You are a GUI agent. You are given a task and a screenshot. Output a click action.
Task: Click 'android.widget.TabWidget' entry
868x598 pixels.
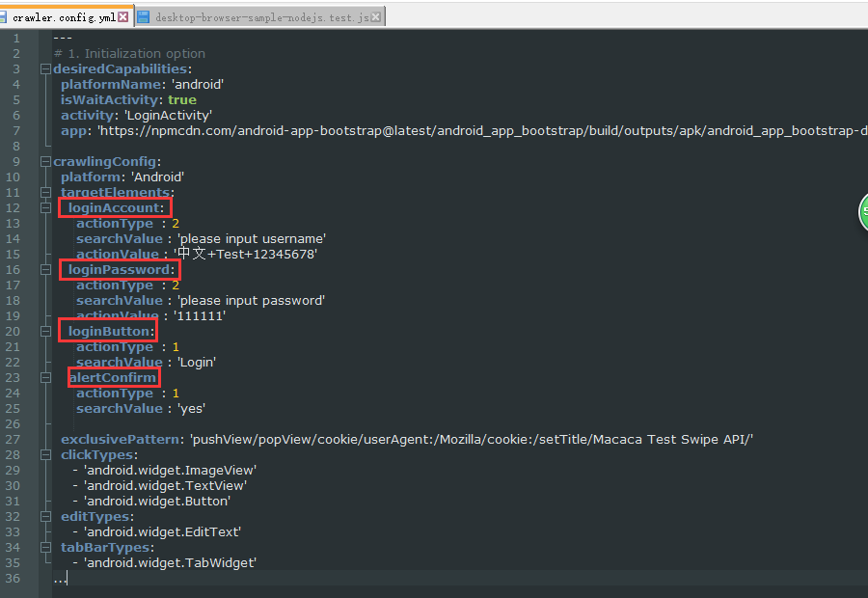[170, 563]
